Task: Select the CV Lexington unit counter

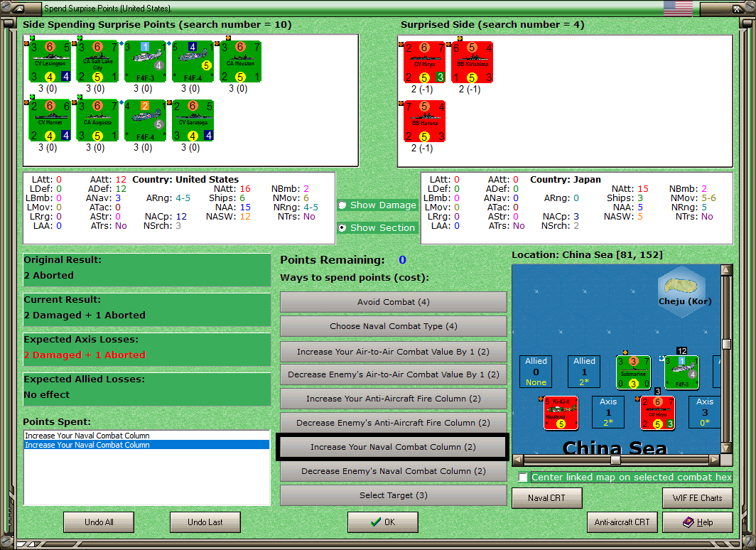Action: click(50, 62)
